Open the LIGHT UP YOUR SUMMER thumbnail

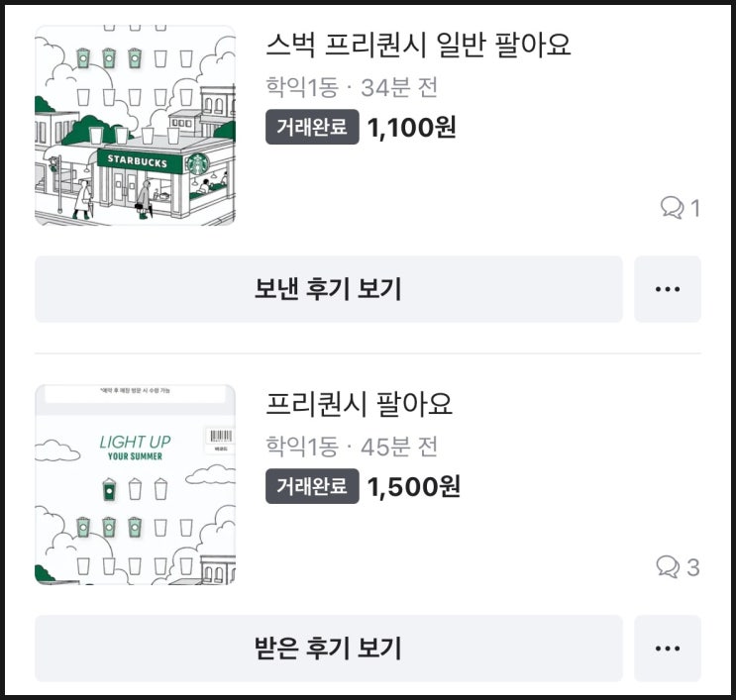click(x=135, y=484)
